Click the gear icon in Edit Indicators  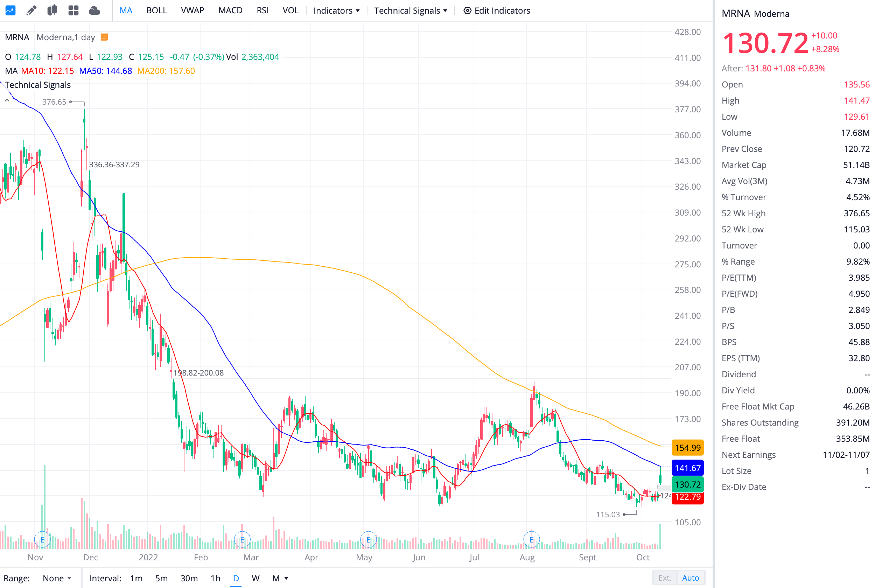467,10
